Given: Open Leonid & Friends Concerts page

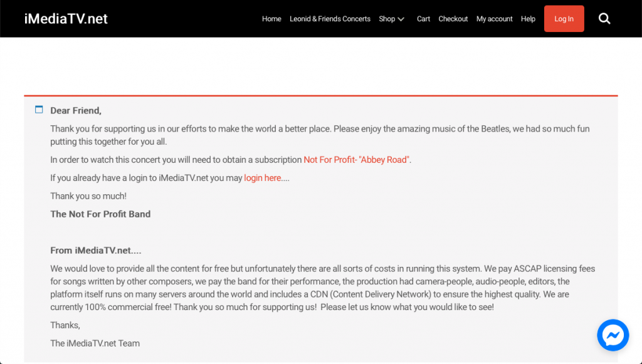Looking at the screenshot, I should (x=330, y=19).
